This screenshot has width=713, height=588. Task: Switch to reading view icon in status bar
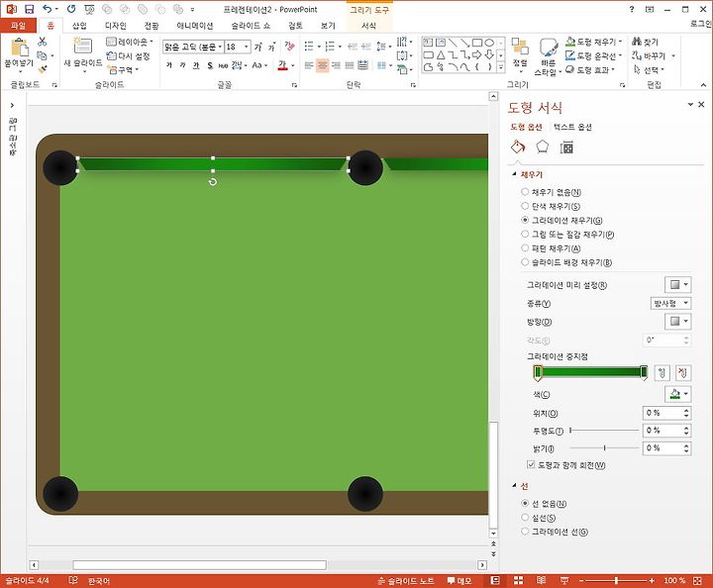[x=541, y=580]
